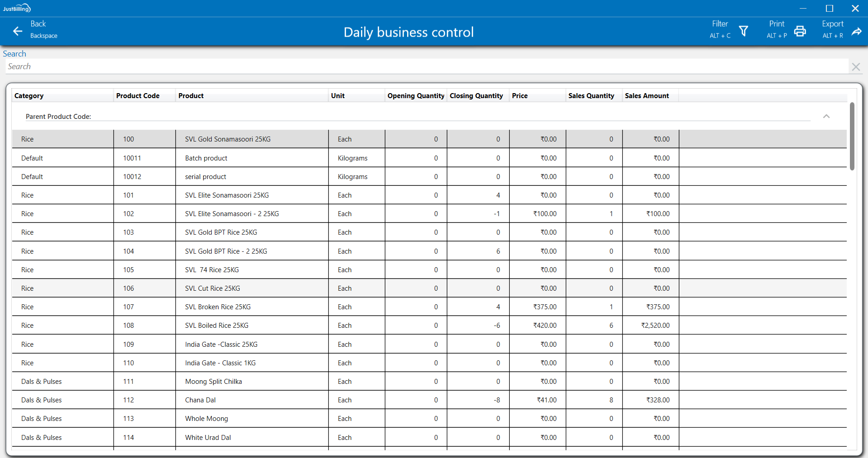Click the JustBilling logo
Image resolution: width=868 pixels, height=458 pixels.
tap(17, 8)
